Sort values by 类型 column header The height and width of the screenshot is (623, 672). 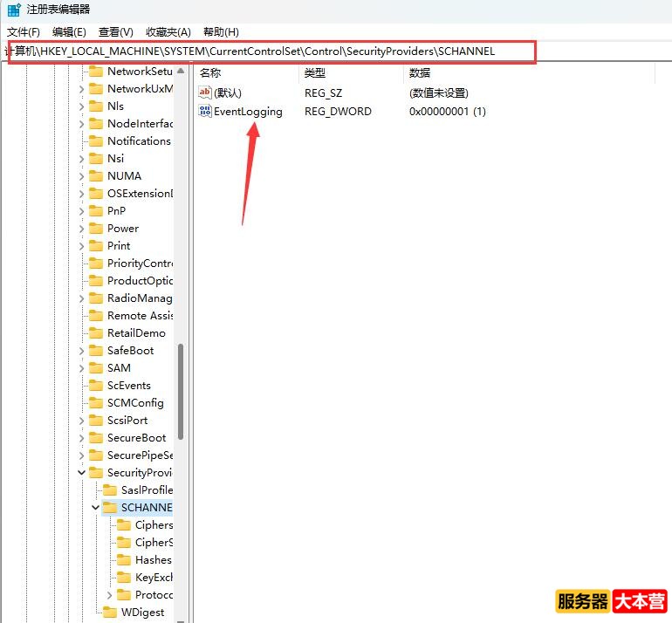pos(314,72)
